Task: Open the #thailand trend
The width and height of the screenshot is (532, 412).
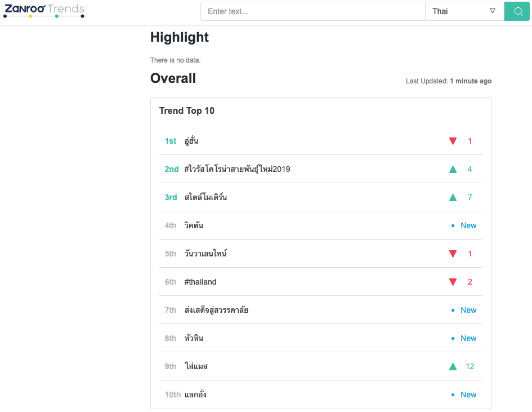Action: tap(200, 282)
